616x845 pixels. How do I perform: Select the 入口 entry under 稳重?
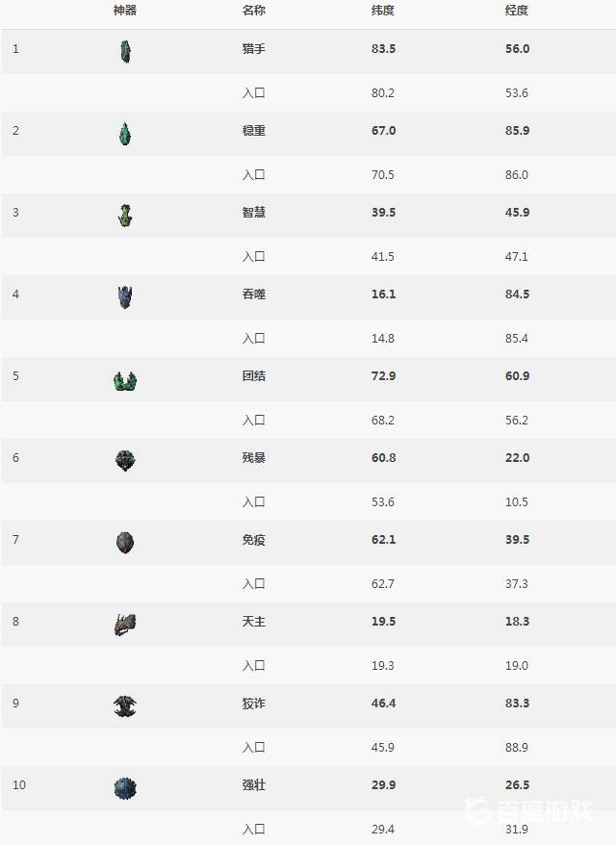pyautogui.click(x=253, y=174)
